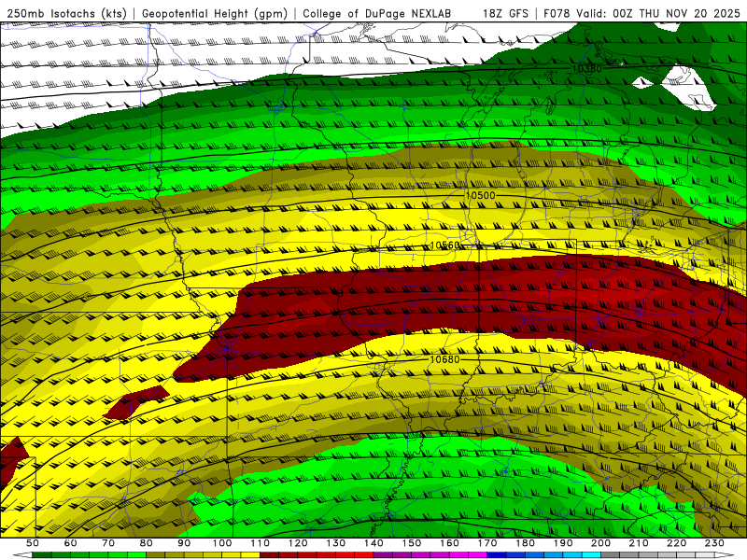Screen dimensions: 747x560
Task: Click the 120 value on the color scale
Action: [x=298, y=543]
